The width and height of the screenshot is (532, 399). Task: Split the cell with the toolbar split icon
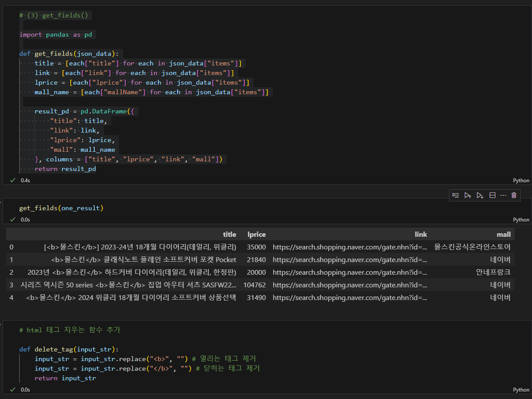(x=492, y=195)
